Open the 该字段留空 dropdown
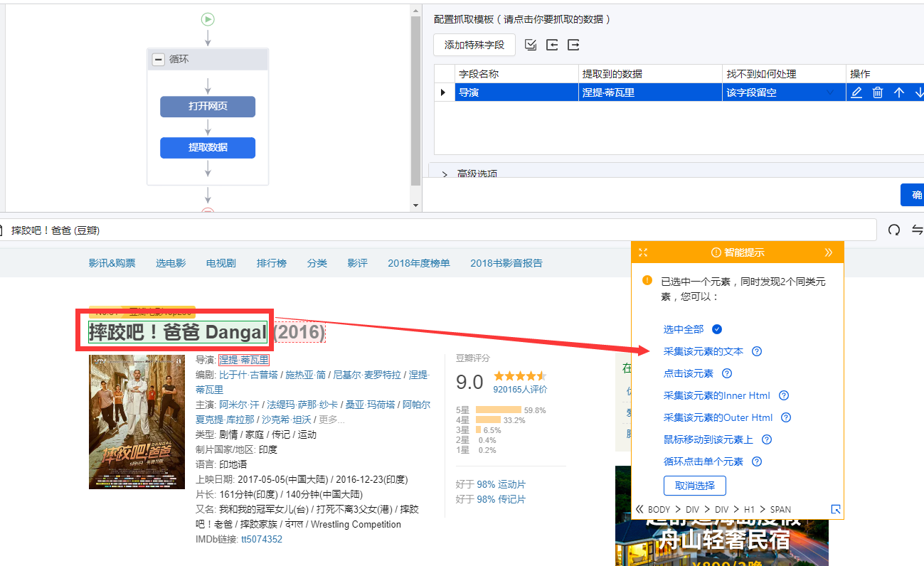This screenshot has height=566, width=924. click(784, 92)
